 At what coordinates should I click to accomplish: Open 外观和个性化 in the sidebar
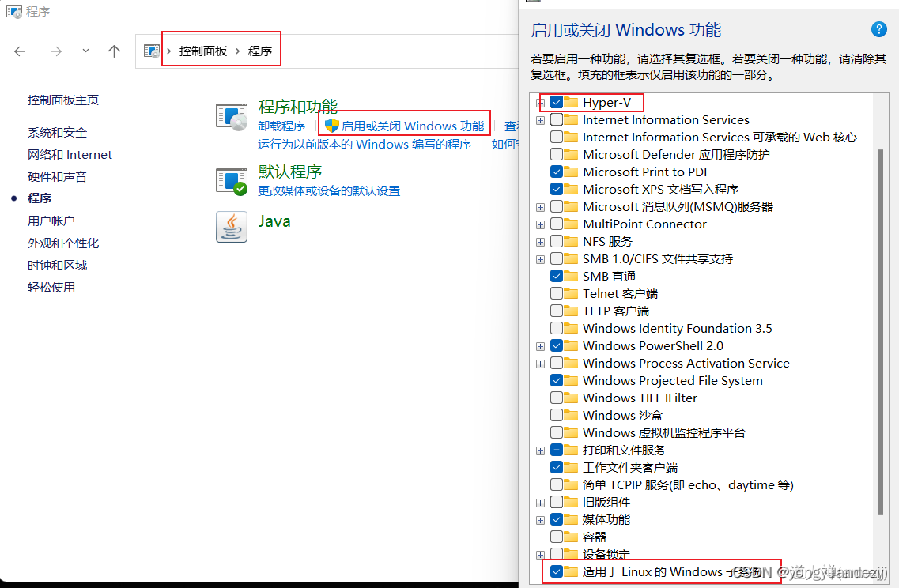click(63, 243)
